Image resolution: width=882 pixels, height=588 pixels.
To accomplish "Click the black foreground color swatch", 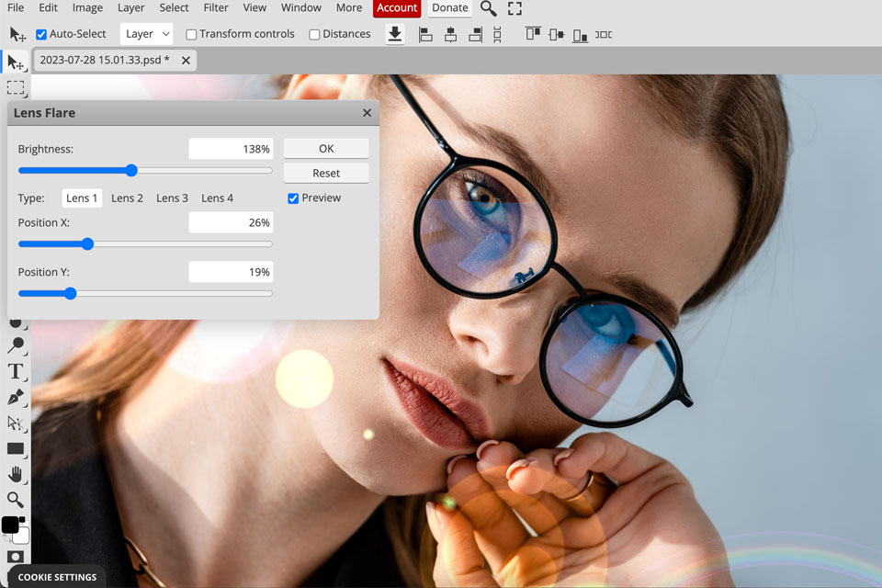I will pos(9,525).
